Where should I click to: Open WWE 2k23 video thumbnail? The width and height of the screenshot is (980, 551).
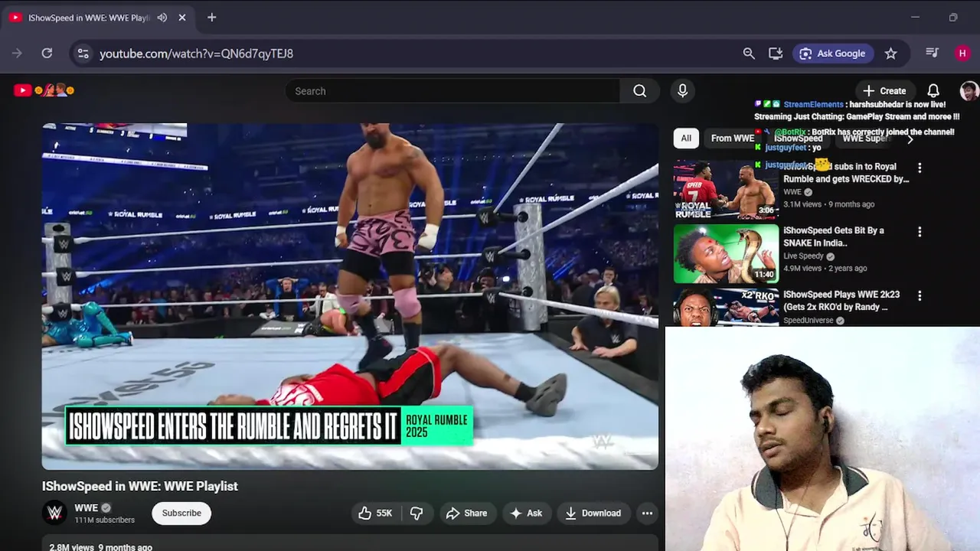coord(726,307)
